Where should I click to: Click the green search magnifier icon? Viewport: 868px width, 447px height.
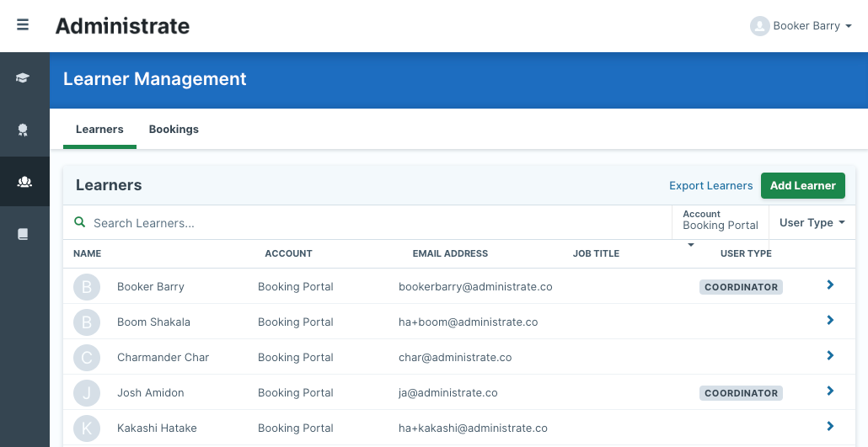pyautogui.click(x=80, y=222)
